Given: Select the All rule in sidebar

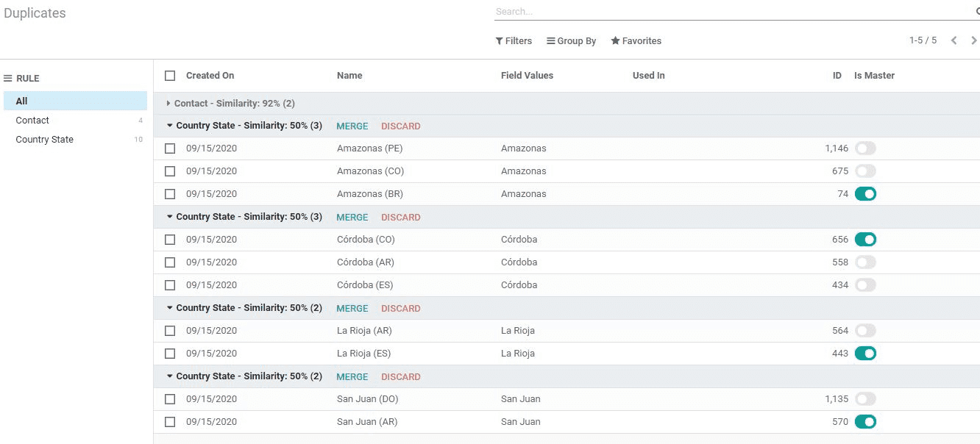Looking at the screenshot, I should tap(75, 101).
